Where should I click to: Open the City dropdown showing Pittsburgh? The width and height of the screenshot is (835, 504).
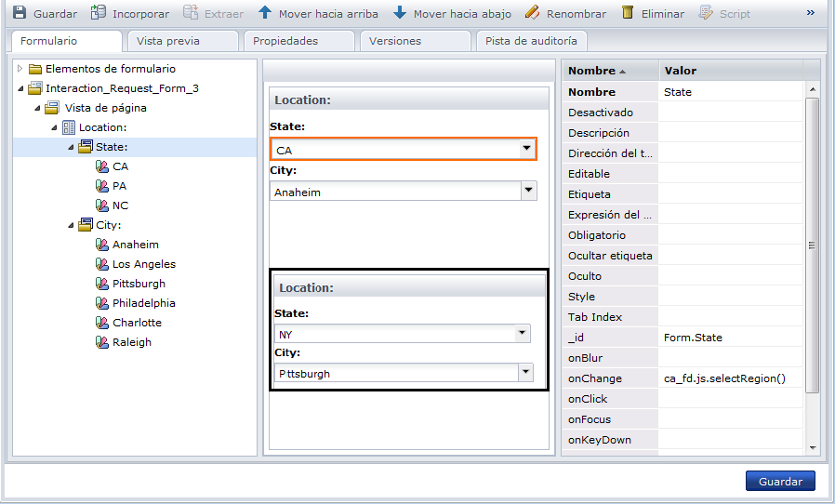click(525, 372)
